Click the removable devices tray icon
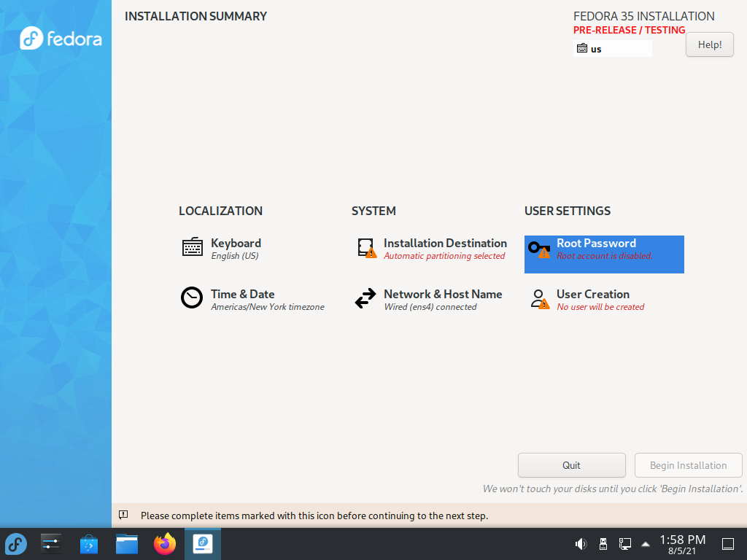The width and height of the screenshot is (747, 560). (603, 544)
